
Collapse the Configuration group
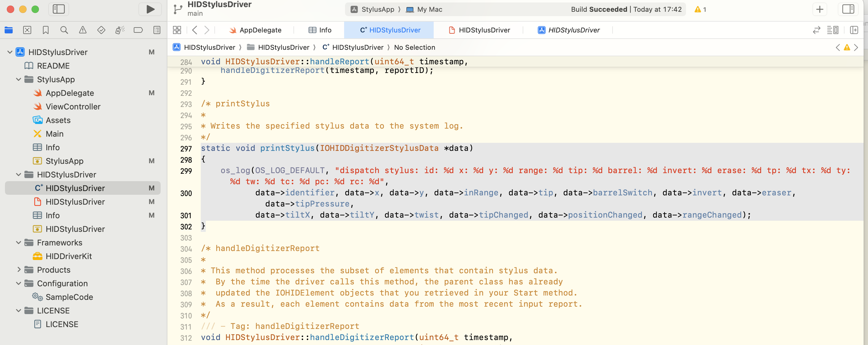pyautogui.click(x=19, y=283)
